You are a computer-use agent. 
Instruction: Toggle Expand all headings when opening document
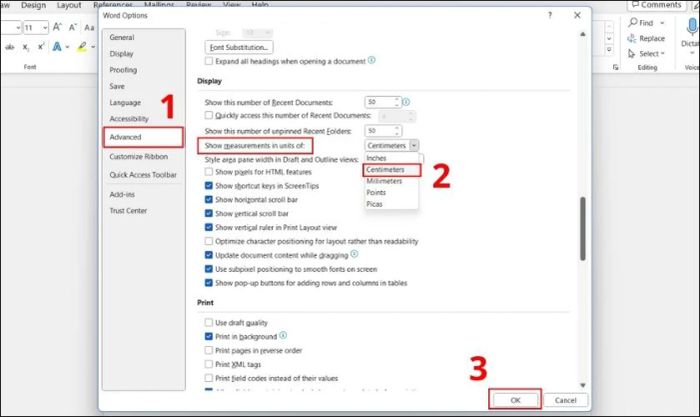click(x=208, y=61)
